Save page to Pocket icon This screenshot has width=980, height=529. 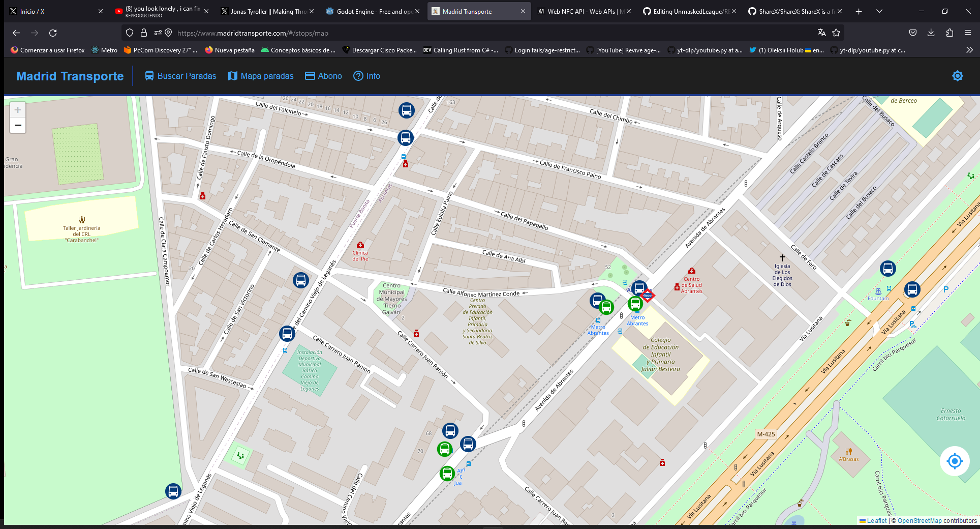[913, 33]
